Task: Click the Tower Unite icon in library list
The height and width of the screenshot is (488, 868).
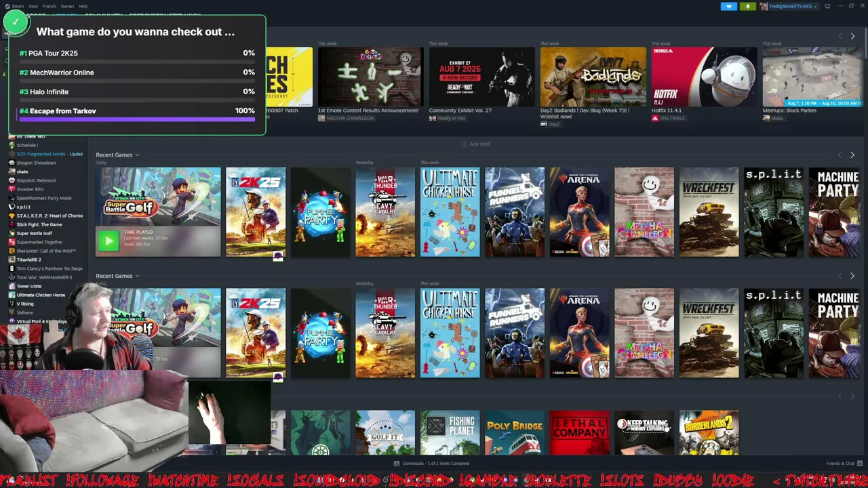Action: [12, 286]
